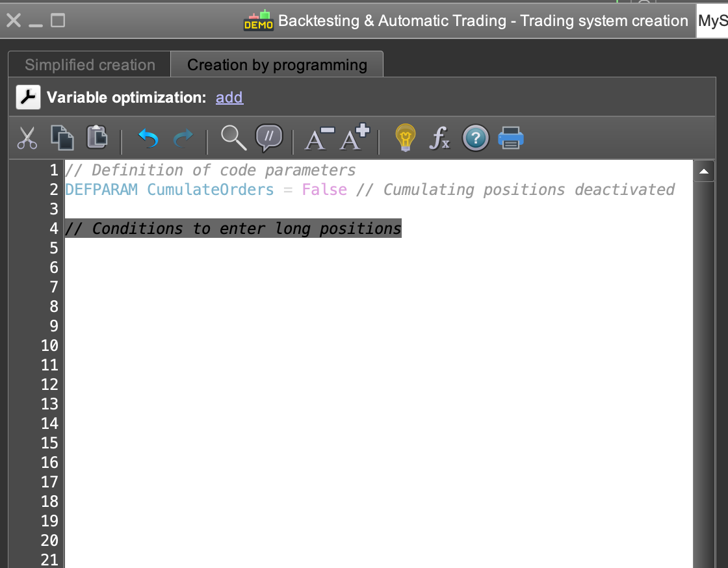Cut selected code with scissors icon

click(x=27, y=138)
